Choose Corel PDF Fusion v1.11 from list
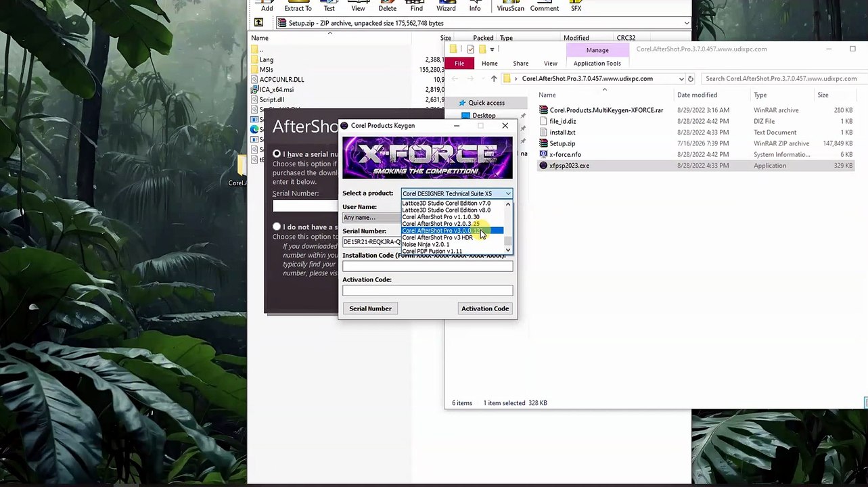 click(x=432, y=252)
